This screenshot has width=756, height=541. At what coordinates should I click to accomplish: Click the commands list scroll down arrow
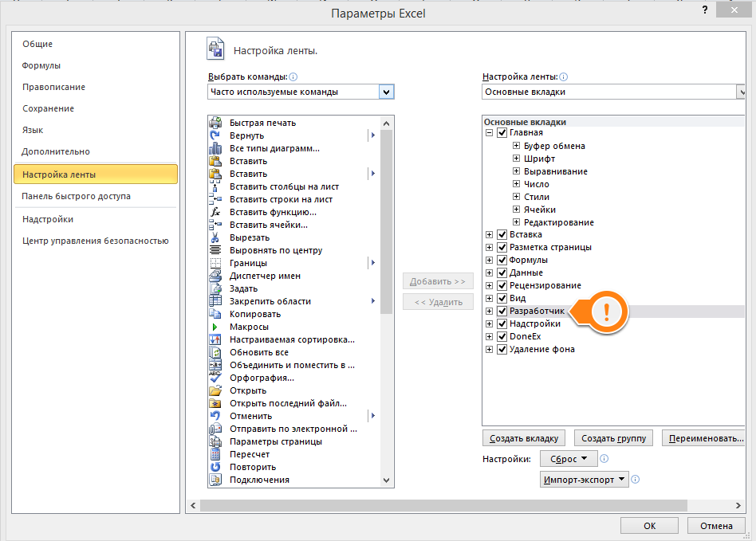pos(386,480)
